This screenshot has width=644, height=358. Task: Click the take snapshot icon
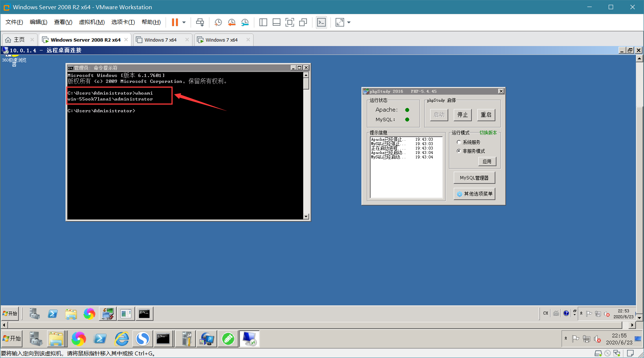click(218, 22)
